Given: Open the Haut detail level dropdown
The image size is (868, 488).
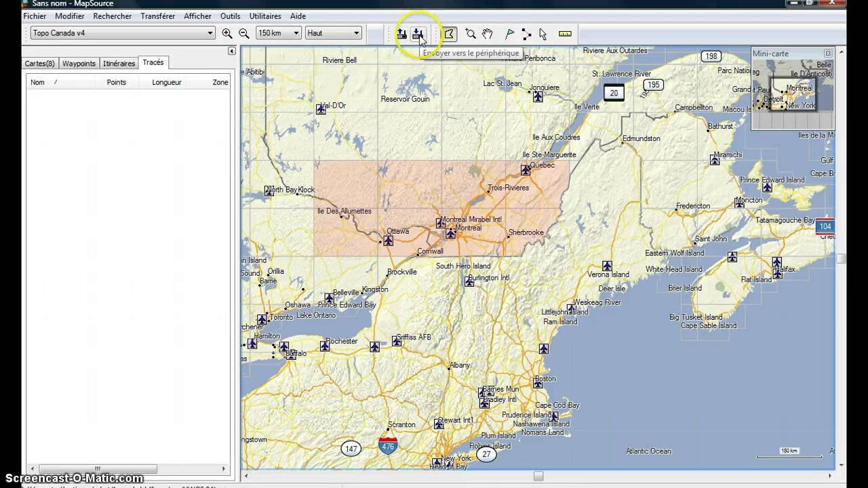Looking at the screenshot, I should pyautogui.click(x=333, y=33).
